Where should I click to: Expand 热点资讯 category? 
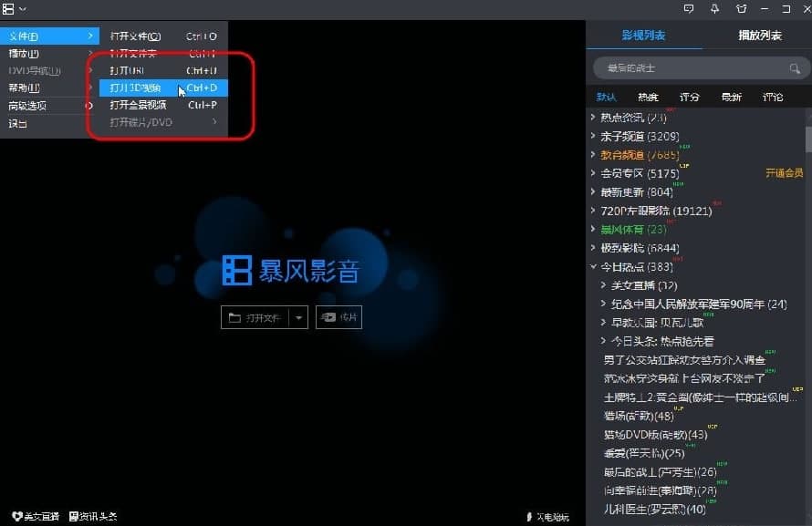coord(593,117)
